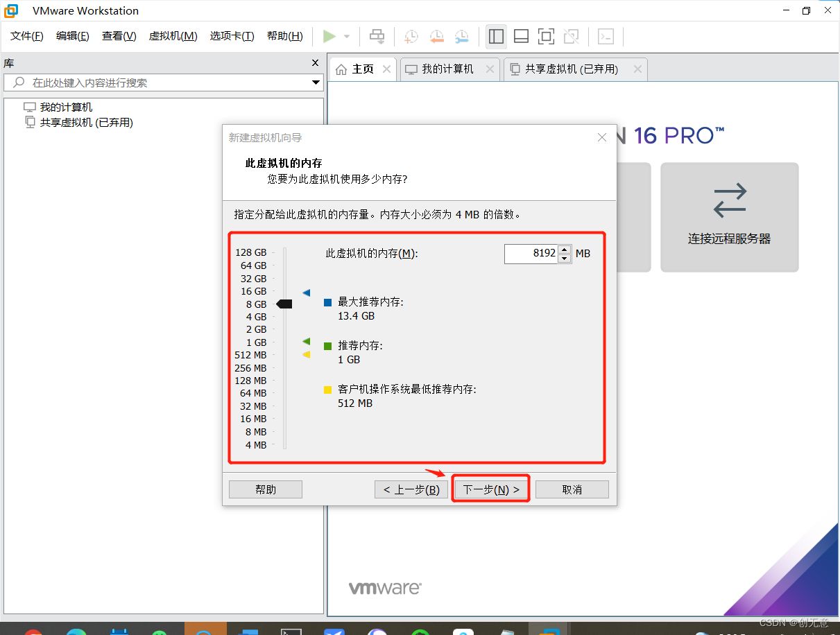The height and width of the screenshot is (635, 840).
Task: Click the magnifier icon in library search
Action: (x=19, y=82)
